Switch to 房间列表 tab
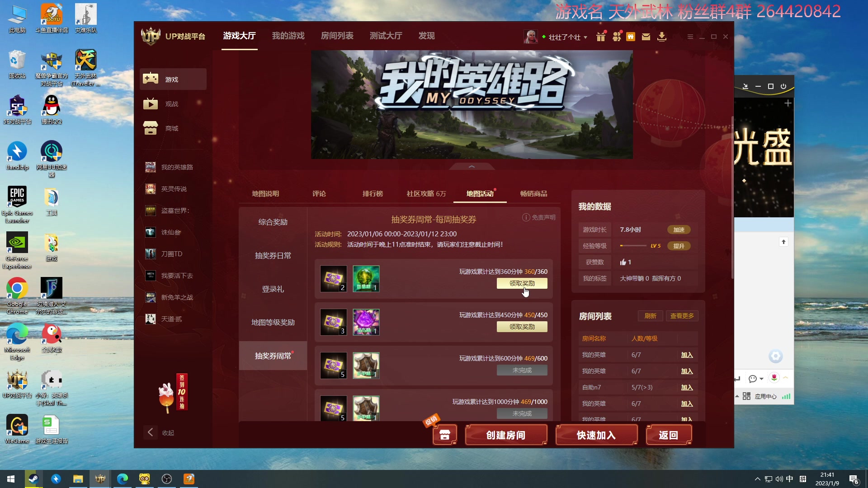The width and height of the screenshot is (868, 488). 337,36
